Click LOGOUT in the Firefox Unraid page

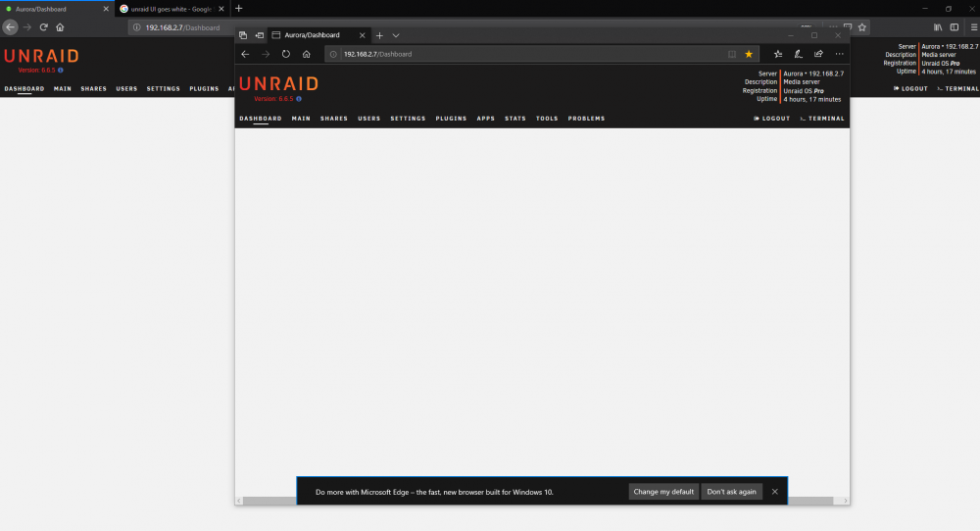coord(910,89)
